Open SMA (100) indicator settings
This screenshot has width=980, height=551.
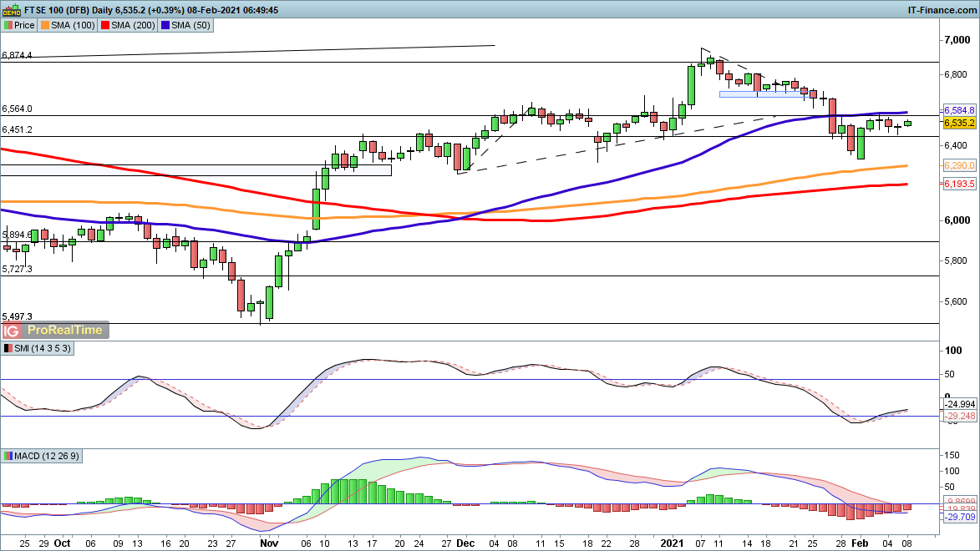[74, 25]
